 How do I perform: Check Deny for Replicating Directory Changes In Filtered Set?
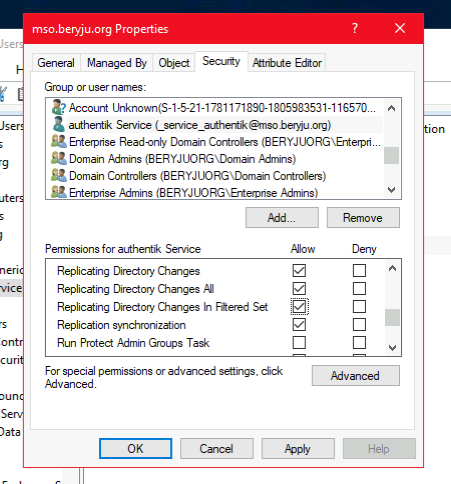[x=359, y=306]
